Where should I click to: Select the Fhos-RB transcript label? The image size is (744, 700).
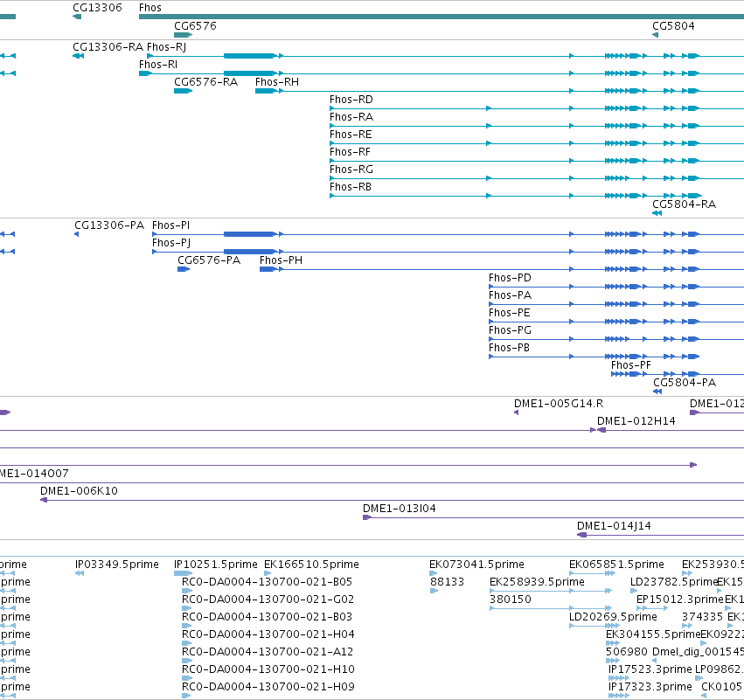click(x=351, y=187)
